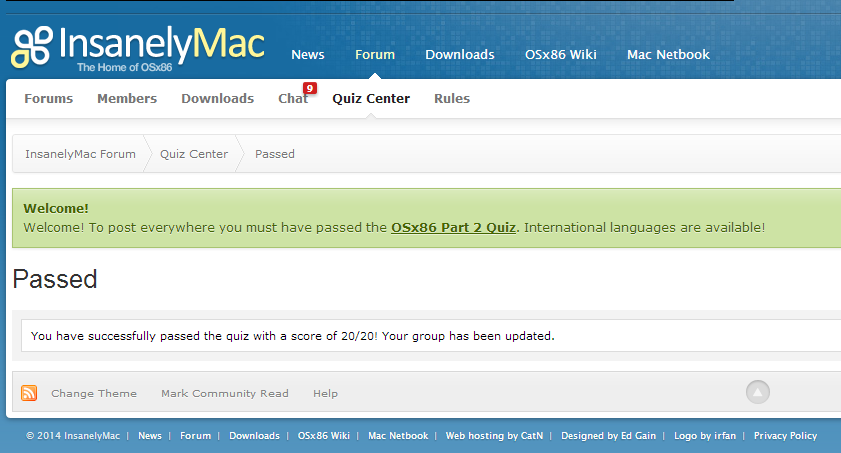
Task: Open the Help link
Action: click(326, 393)
